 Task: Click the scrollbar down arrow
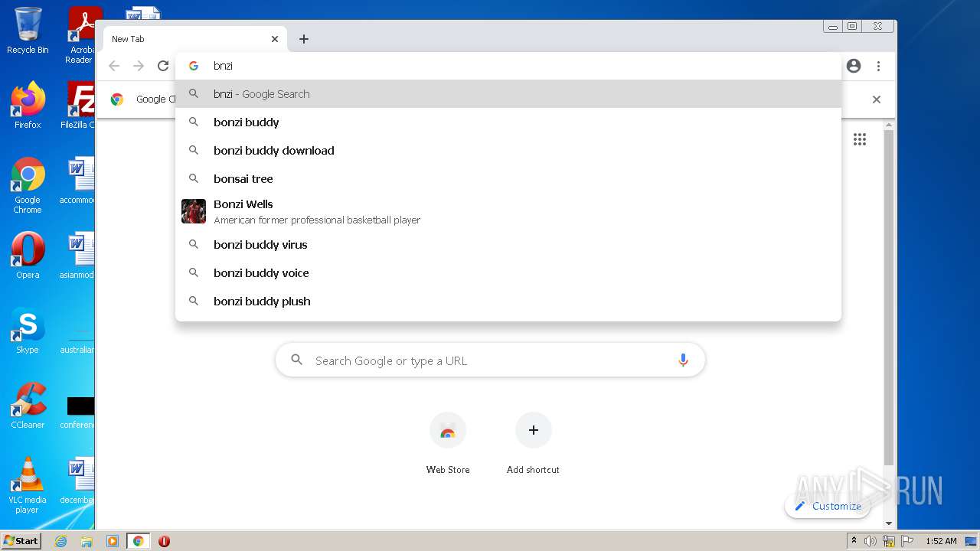(x=889, y=523)
